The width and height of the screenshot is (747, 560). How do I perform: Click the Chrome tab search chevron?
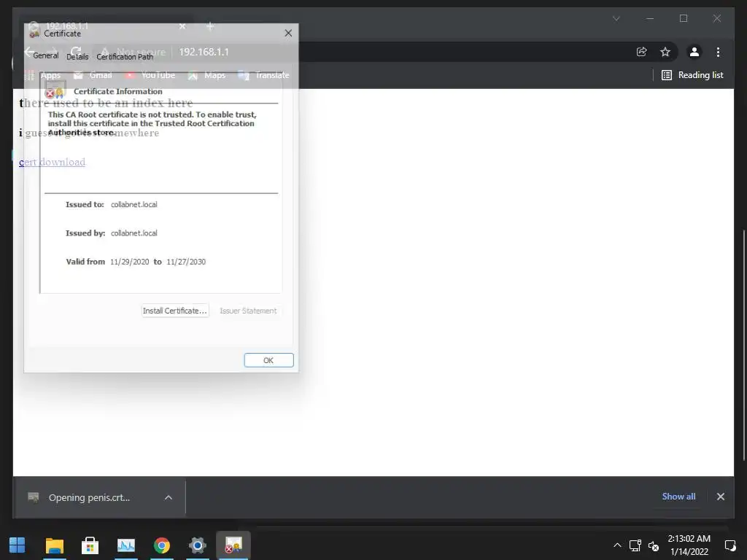pyautogui.click(x=616, y=18)
